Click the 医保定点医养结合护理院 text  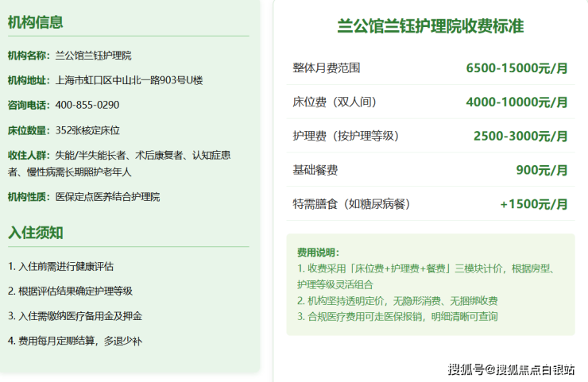[x=107, y=197]
